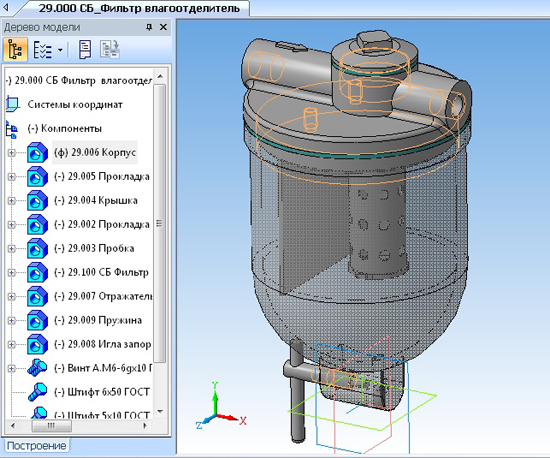550x458 pixels.
Task: Open the Построение tab
Action: coord(36,446)
